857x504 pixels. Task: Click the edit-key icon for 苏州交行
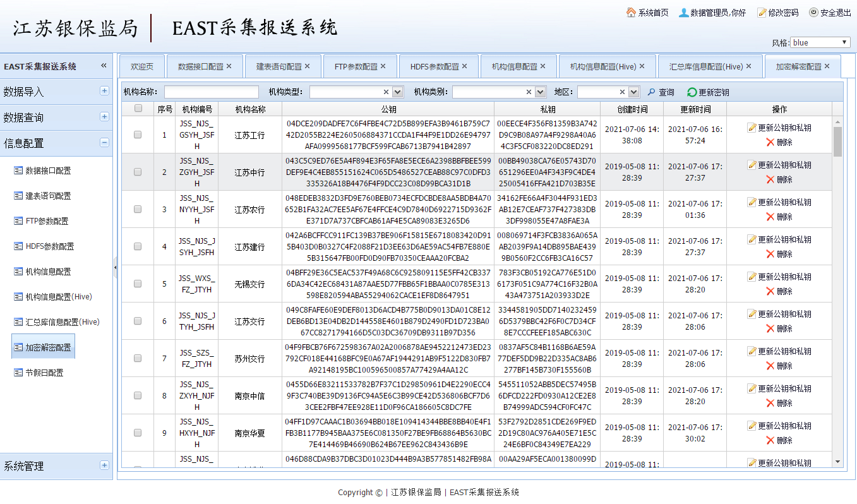point(752,351)
